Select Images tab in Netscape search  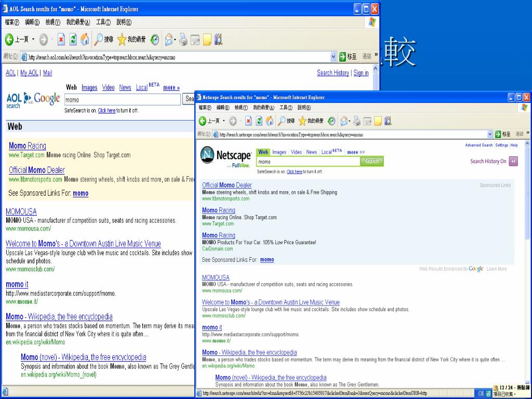click(279, 152)
